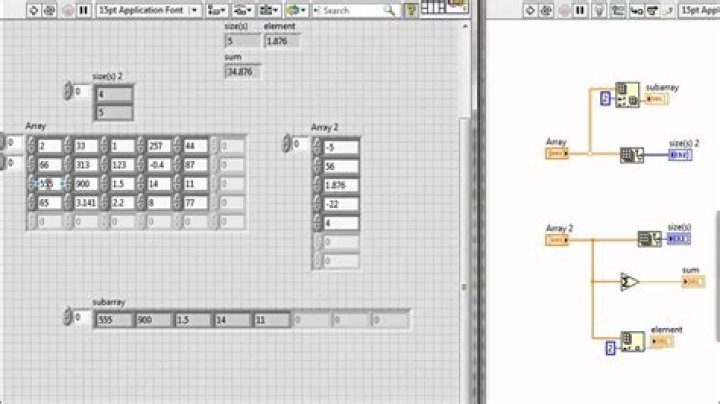Toggle Retain Wire Values in block diagram toolbar
720x404 pixels.
pyautogui.click(x=619, y=10)
